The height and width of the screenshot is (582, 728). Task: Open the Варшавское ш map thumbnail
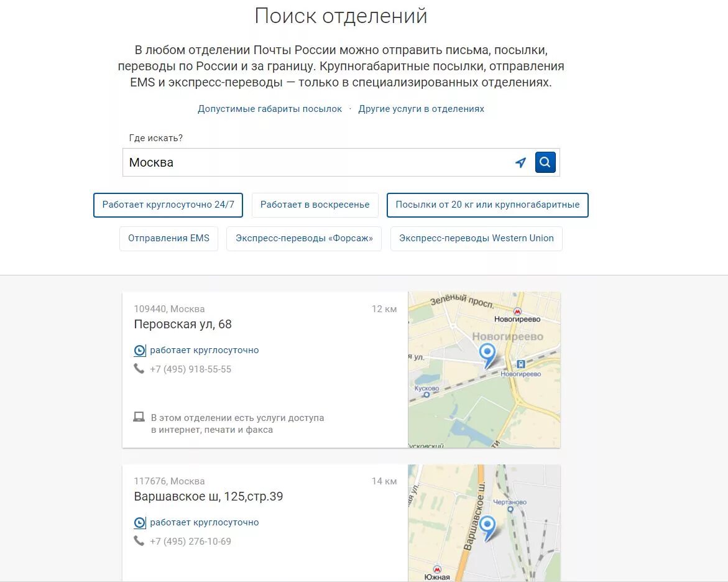[484, 523]
